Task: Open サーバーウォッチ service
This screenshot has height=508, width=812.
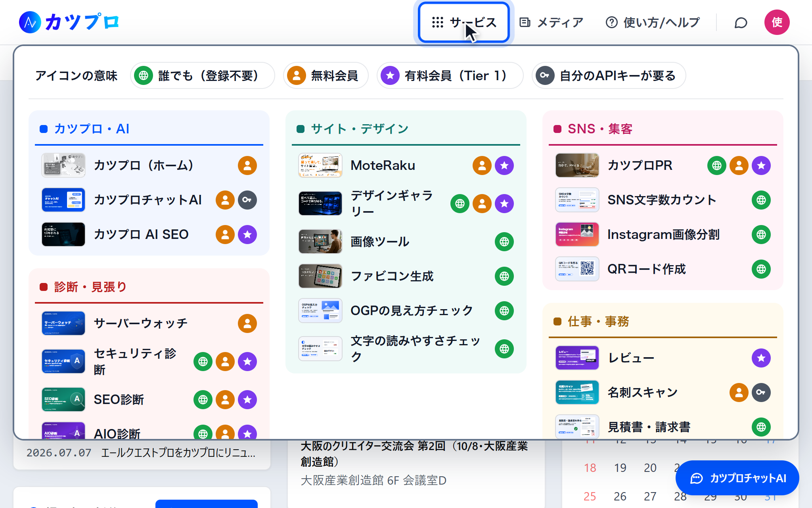Action: pyautogui.click(x=149, y=323)
